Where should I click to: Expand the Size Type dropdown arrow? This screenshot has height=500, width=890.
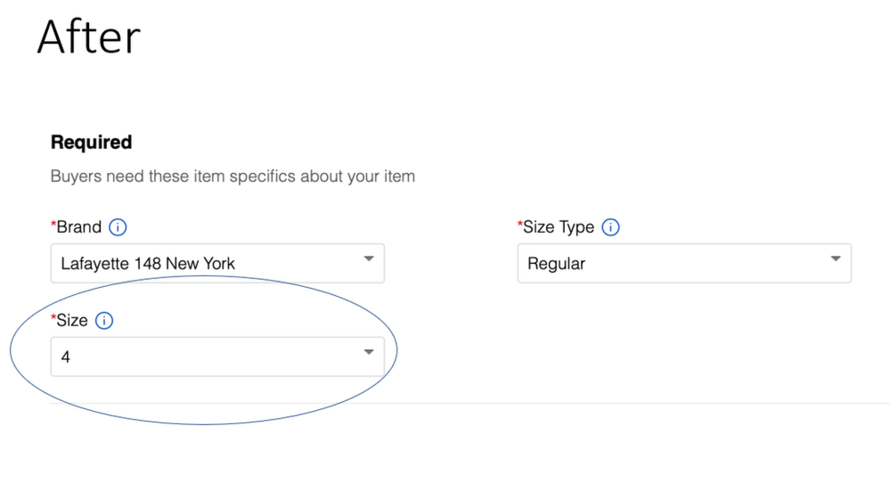pyautogui.click(x=836, y=259)
